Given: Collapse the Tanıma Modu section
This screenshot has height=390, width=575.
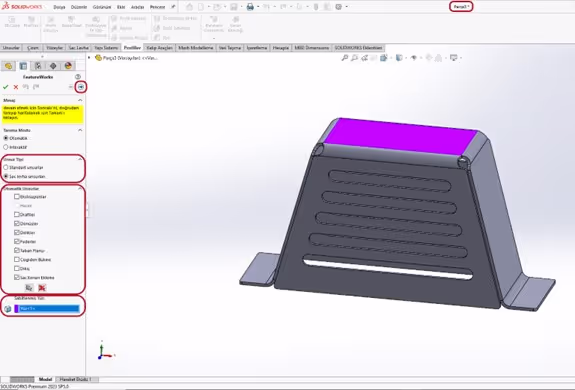Looking at the screenshot, I should (x=80, y=130).
